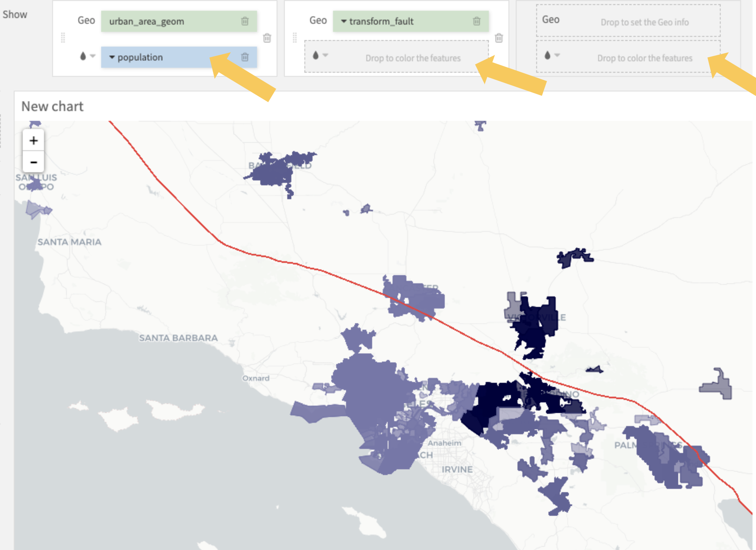This screenshot has height=550, width=756.
Task: Open color droplet options for first layer
Action: click(x=87, y=56)
